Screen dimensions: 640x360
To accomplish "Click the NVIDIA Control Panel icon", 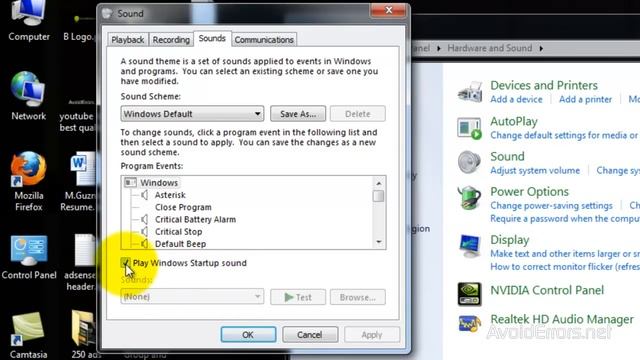I will pyautogui.click(x=469, y=293).
